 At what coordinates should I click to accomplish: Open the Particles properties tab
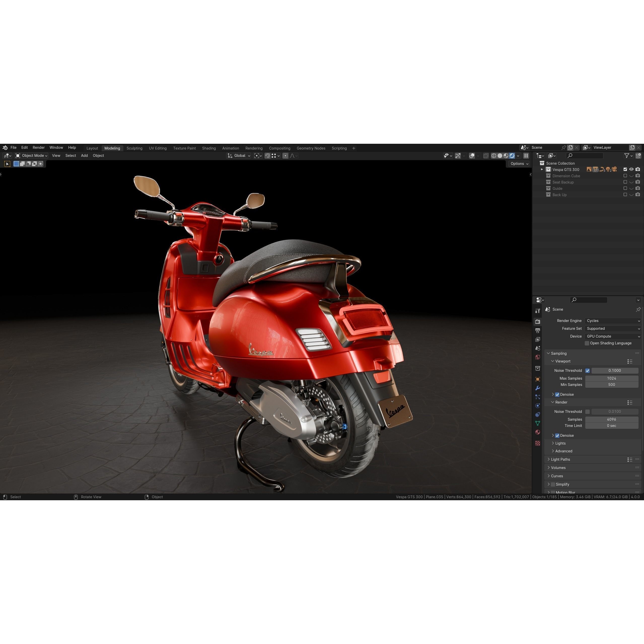pyautogui.click(x=537, y=397)
